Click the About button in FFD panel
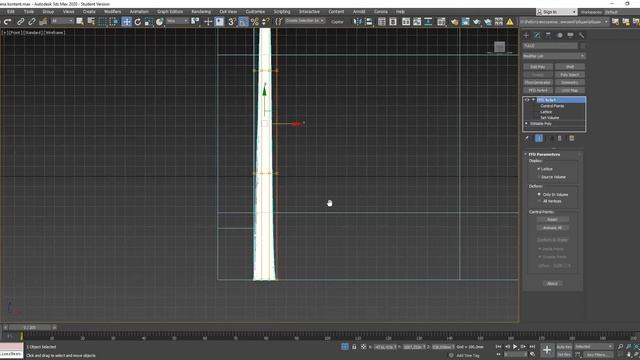The height and width of the screenshot is (360, 640). (x=552, y=283)
